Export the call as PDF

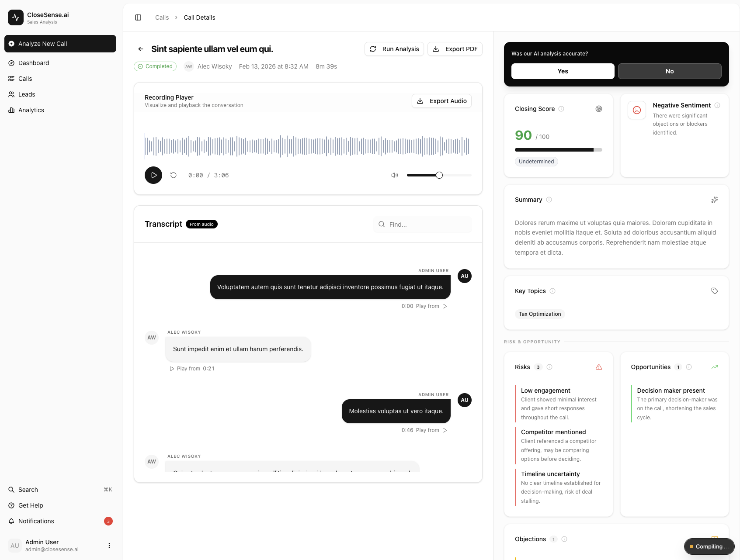455,49
